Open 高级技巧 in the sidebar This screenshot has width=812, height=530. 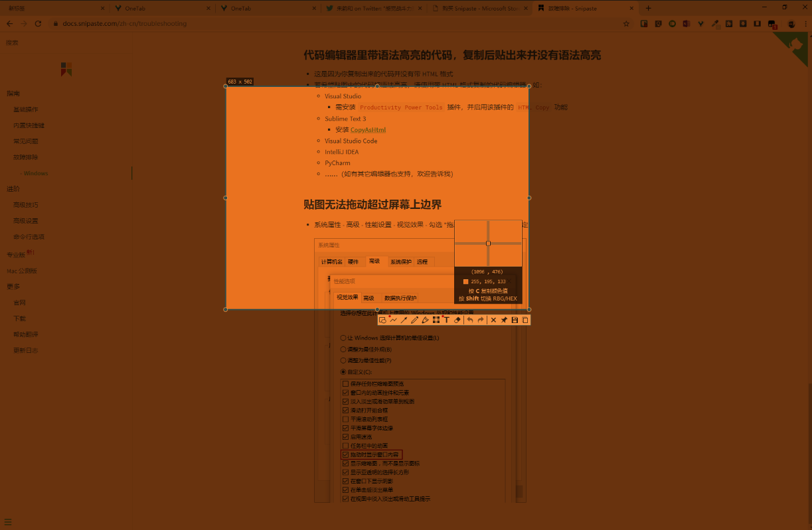(26, 205)
